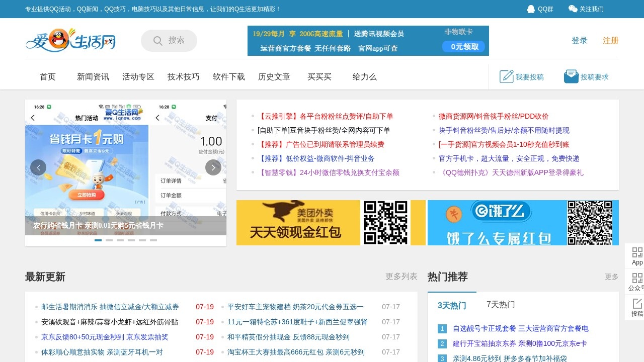Open the 给力么 menu item
The image size is (644, 362).
tap(365, 77)
